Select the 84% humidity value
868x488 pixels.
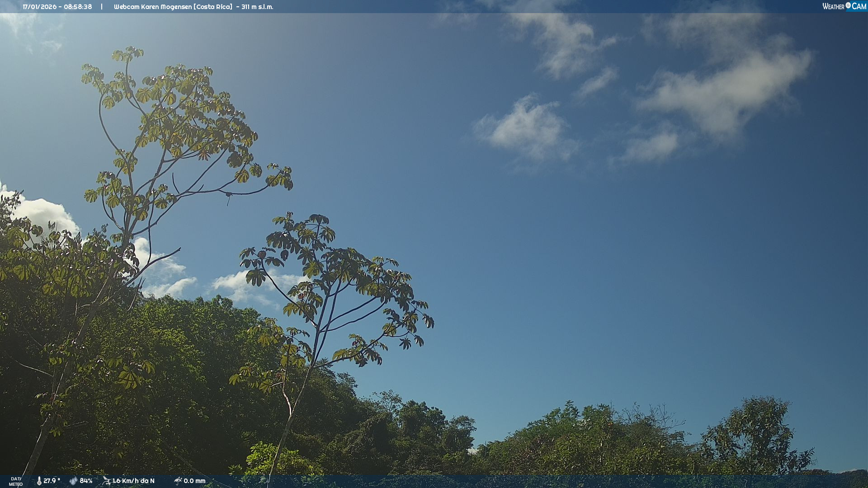(x=86, y=481)
